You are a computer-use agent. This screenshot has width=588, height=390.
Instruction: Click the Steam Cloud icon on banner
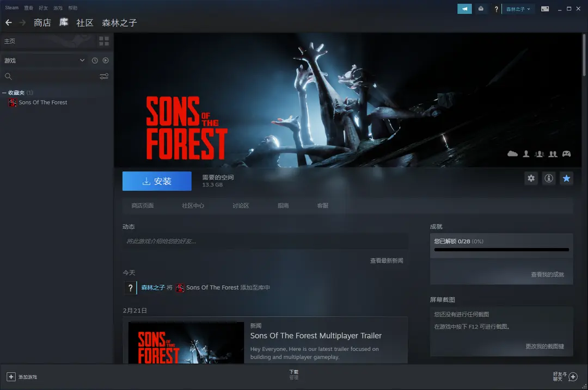click(x=512, y=153)
